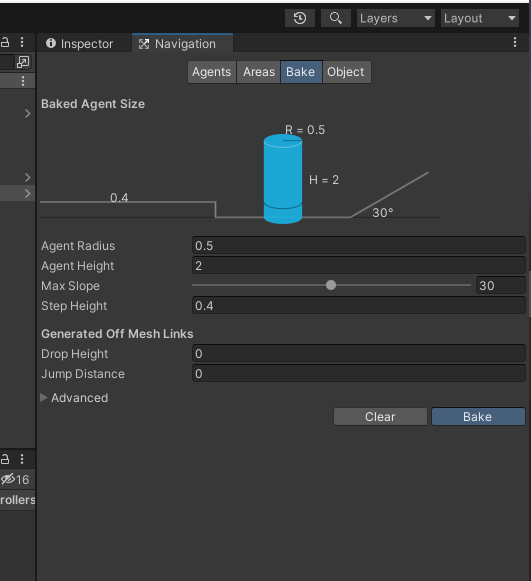
Task: Expand the first chevron in the left panel
Action: click(x=28, y=113)
